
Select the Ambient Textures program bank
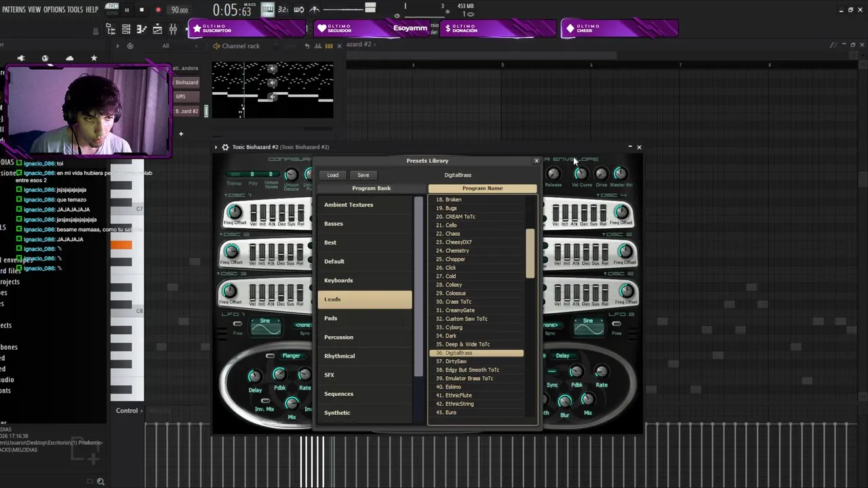click(x=365, y=205)
